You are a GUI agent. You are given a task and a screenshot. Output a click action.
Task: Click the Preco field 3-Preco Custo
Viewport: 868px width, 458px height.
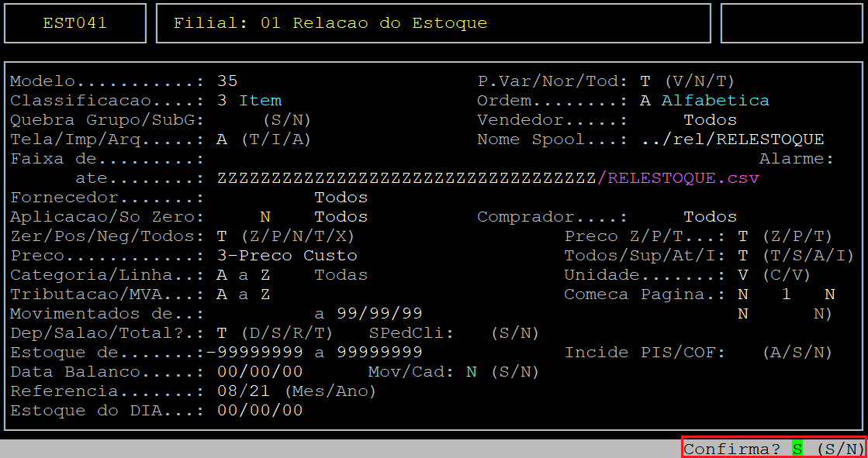click(287, 256)
